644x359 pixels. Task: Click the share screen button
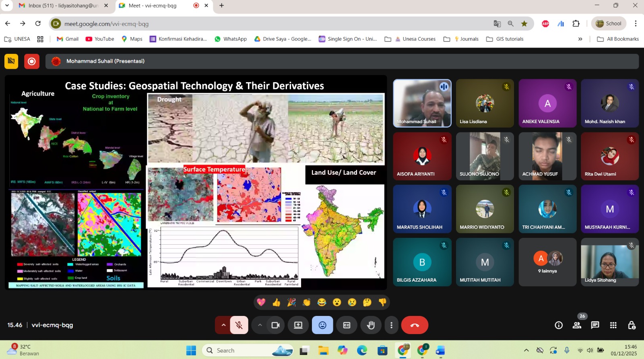tap(298, 325)
